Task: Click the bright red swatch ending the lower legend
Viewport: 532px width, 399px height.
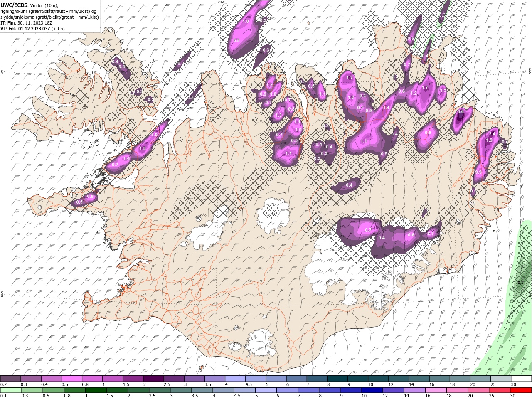Action: pyautogui.click(x=521, y=390)
